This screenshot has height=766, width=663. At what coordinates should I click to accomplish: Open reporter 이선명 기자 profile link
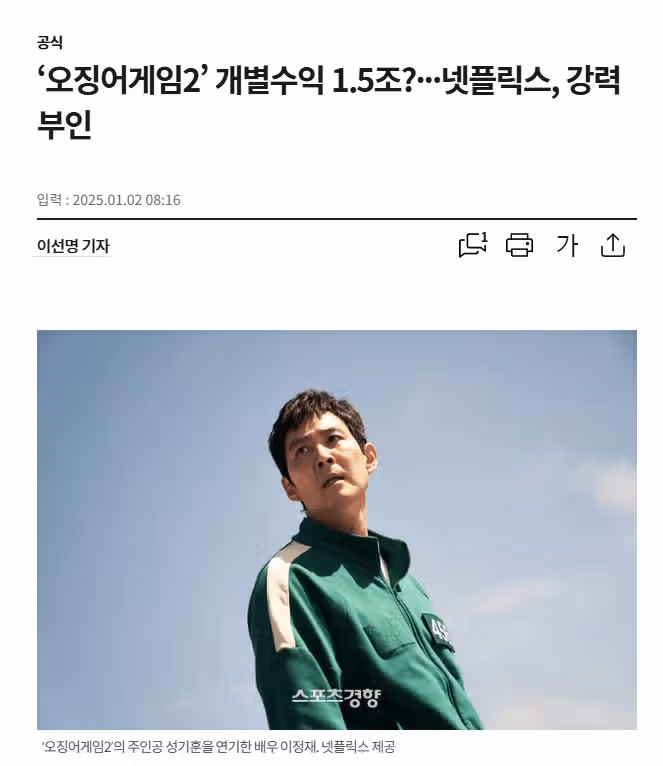click(73, 246)
